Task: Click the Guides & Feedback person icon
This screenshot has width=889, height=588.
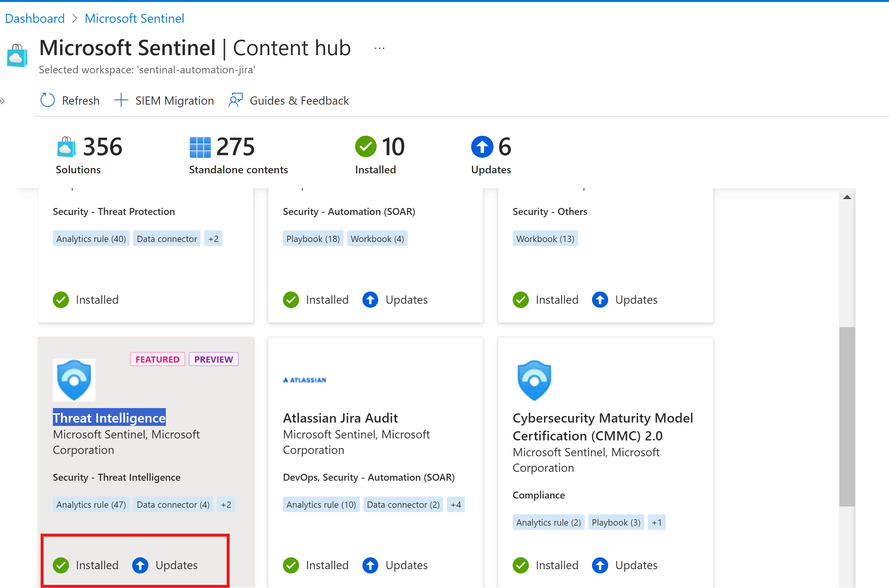Action: coord(236,100)
